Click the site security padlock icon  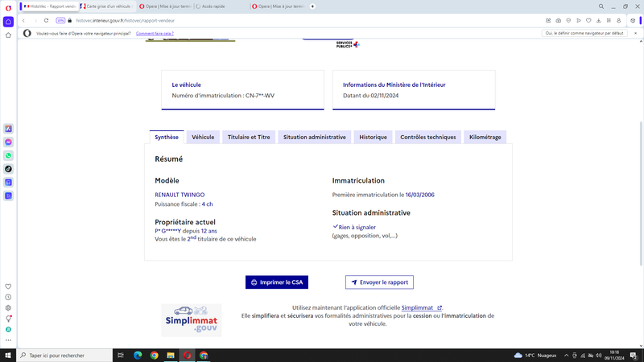(x=70, y=21)
